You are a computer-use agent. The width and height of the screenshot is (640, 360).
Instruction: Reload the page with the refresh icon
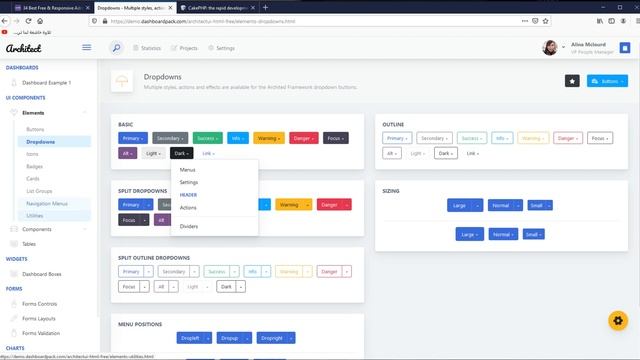[x=28, y=21]
